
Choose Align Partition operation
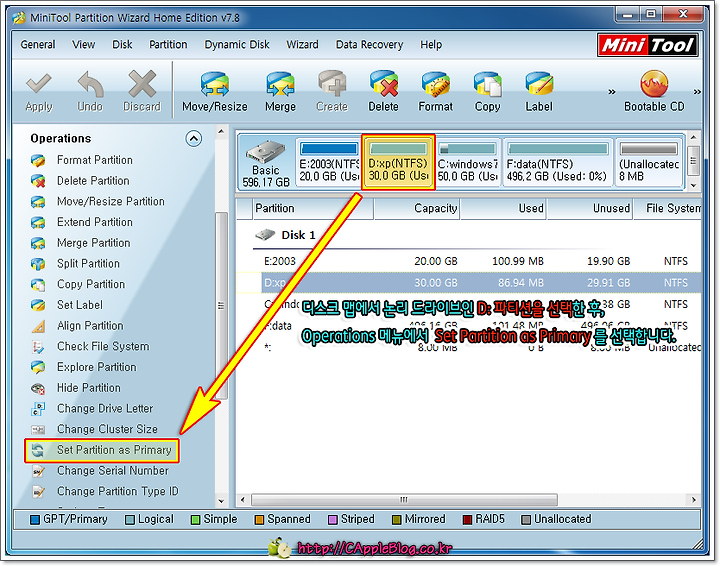coord(90,325)
